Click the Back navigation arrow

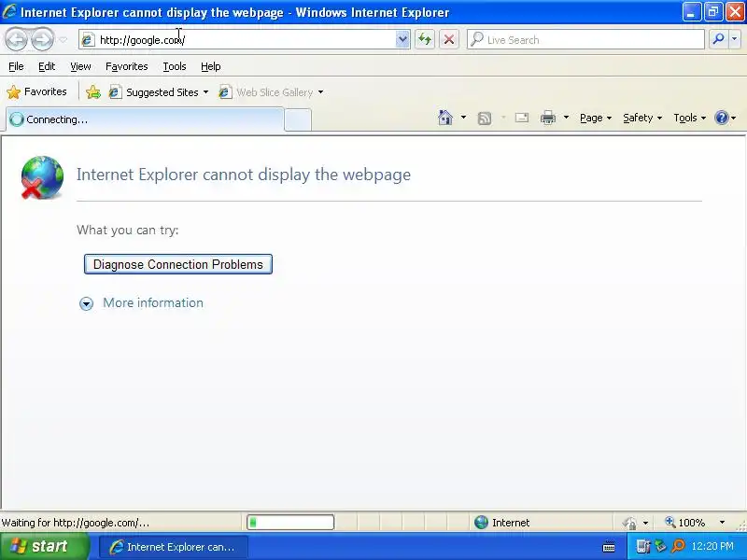point(17,40)
